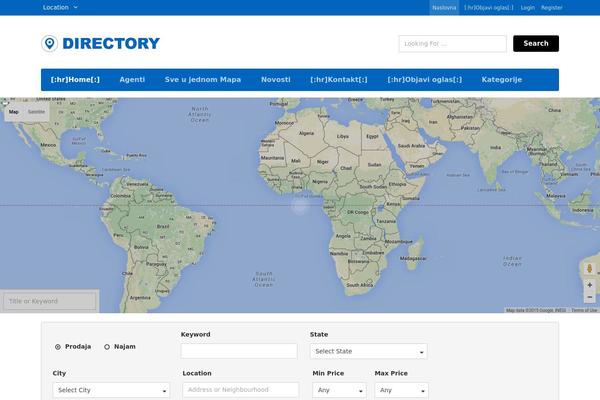Click the Looking For search field
The width and height of the screenshot is (600, 400).
click(453, 44)
